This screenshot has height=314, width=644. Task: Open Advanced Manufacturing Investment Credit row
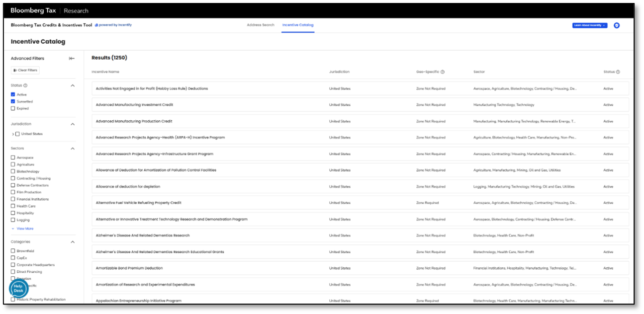134,105
